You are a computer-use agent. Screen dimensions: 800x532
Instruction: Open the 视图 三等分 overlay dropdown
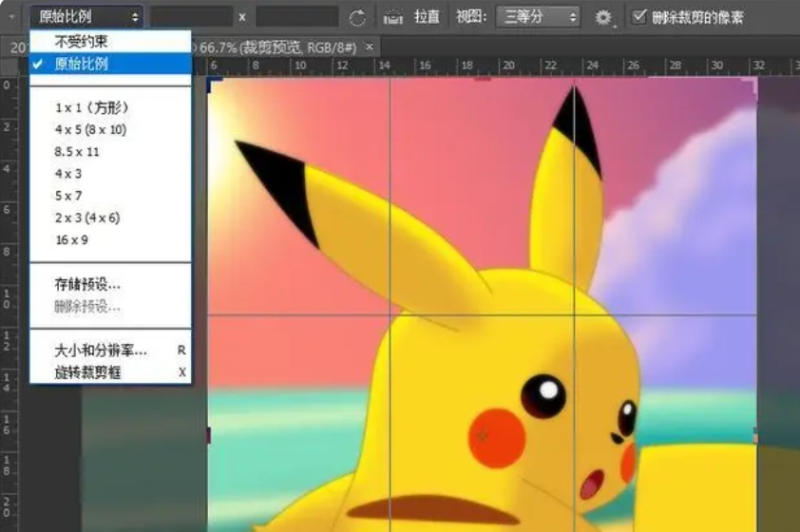pyautogui.click(x=538, y=17)
